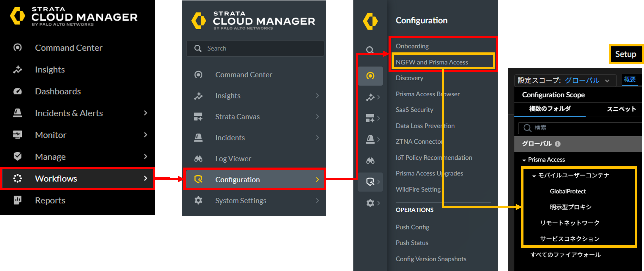Screen dimensions: 644x271
Task: Select the 複数のフォルダ tab
Action: tap(550, 109)
